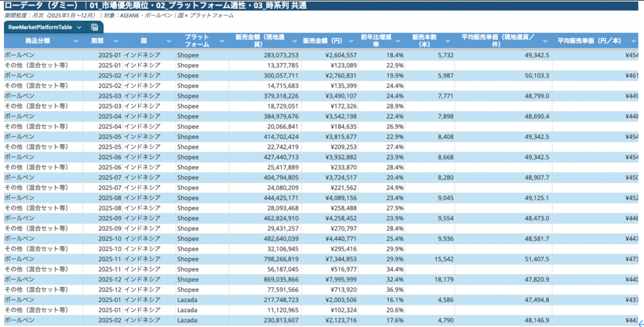Image resolution: width=644 pixels, height=327 pixels.
Task: Select sales count cell 15,542
Action: (x=430, y=259)
